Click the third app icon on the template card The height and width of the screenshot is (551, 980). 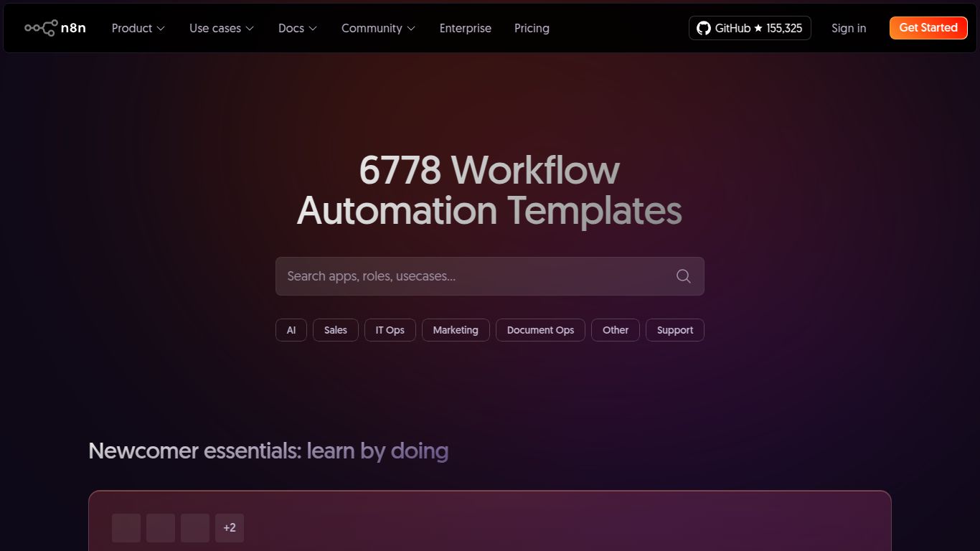click(194, 527)
